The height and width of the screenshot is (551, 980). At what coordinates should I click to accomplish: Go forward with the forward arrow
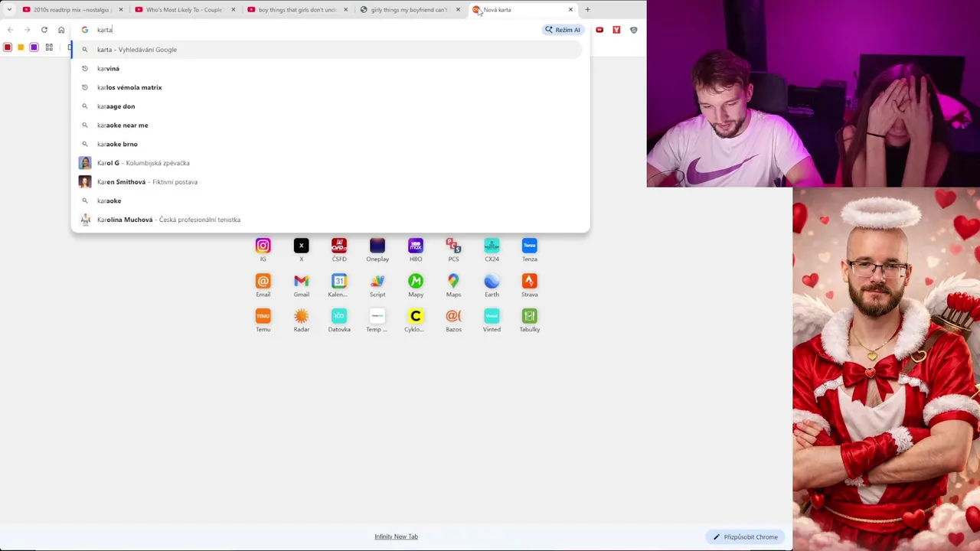(27, 30)
